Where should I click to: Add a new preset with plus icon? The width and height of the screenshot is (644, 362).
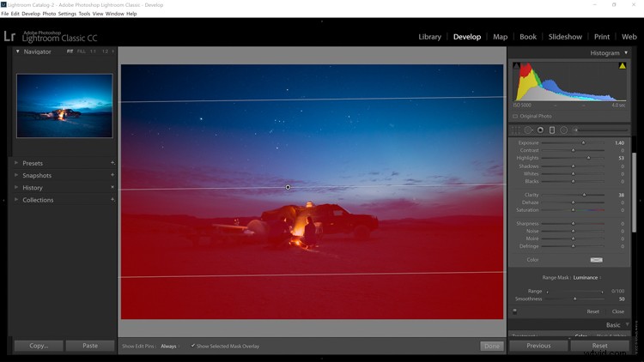click(x=112, y=163)
